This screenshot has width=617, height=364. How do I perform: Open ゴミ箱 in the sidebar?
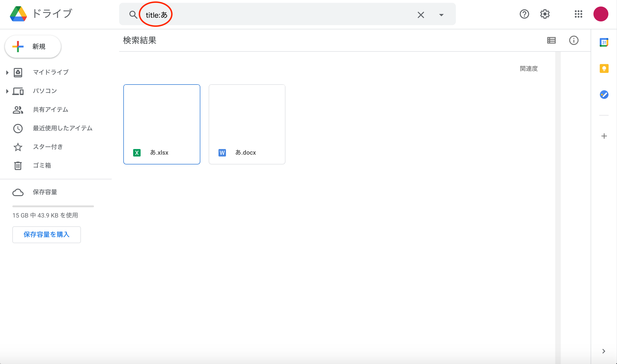click(42, 166)
